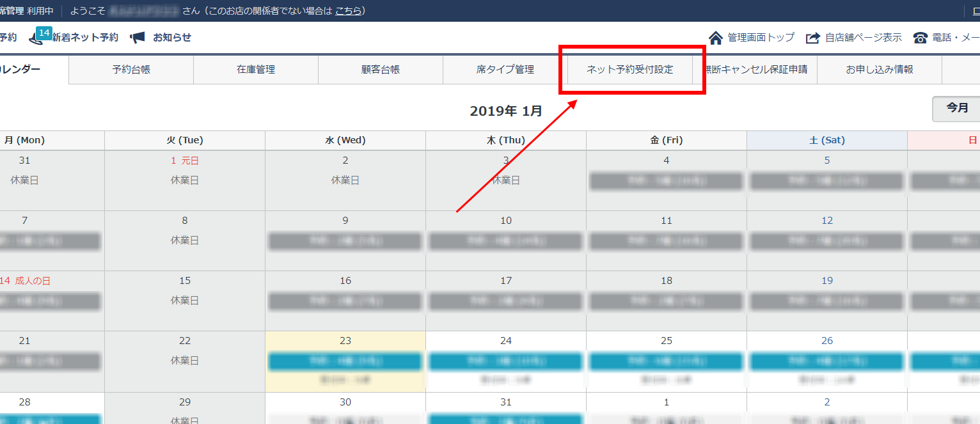Viewport: 980px width, 424px height.
Task: Open the teal reservation bar on the 25th
Action: point(667,361)
